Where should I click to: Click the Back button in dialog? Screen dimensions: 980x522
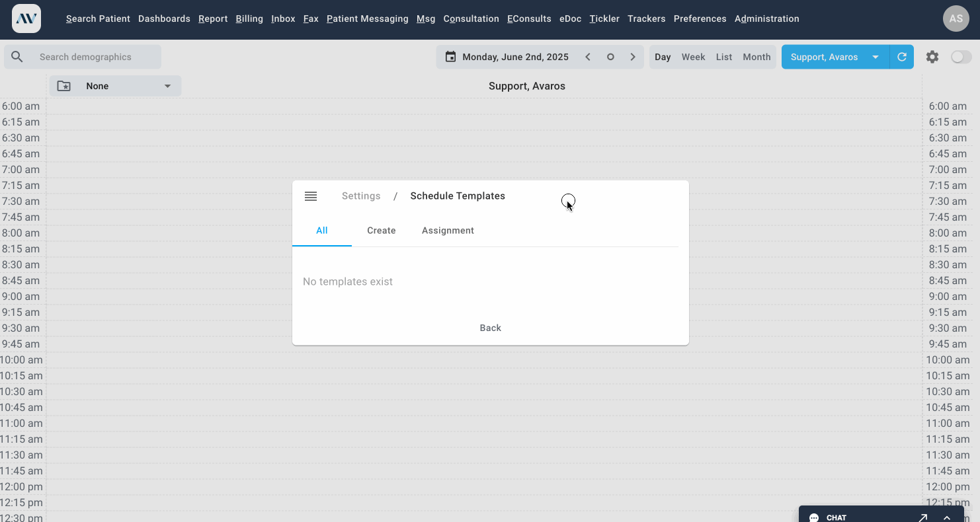tap(491, 328)
